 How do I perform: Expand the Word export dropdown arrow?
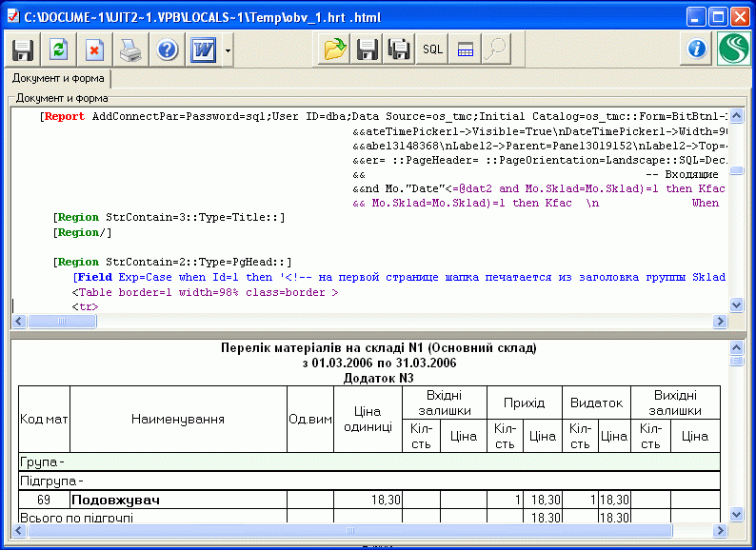tap(228, 49)
